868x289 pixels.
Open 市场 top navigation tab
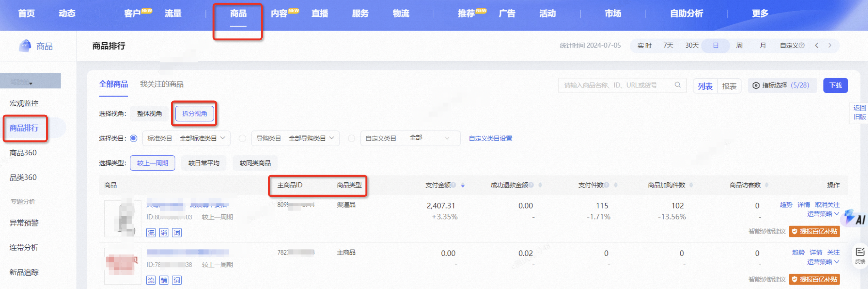pyautogui.click(x=613, y=13)
